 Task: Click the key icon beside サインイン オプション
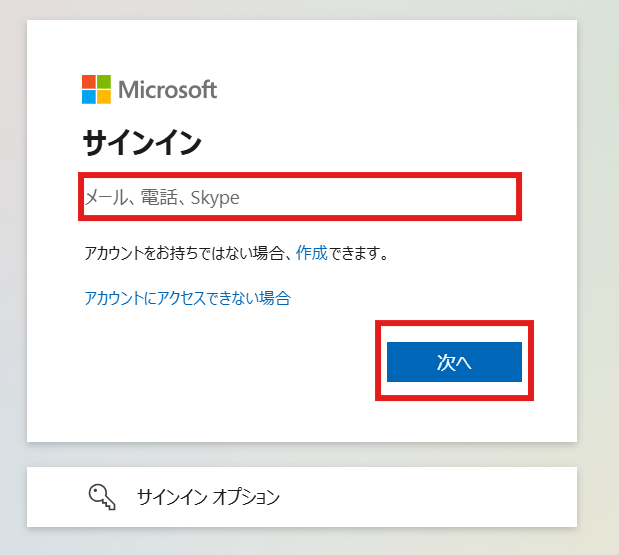102,496
